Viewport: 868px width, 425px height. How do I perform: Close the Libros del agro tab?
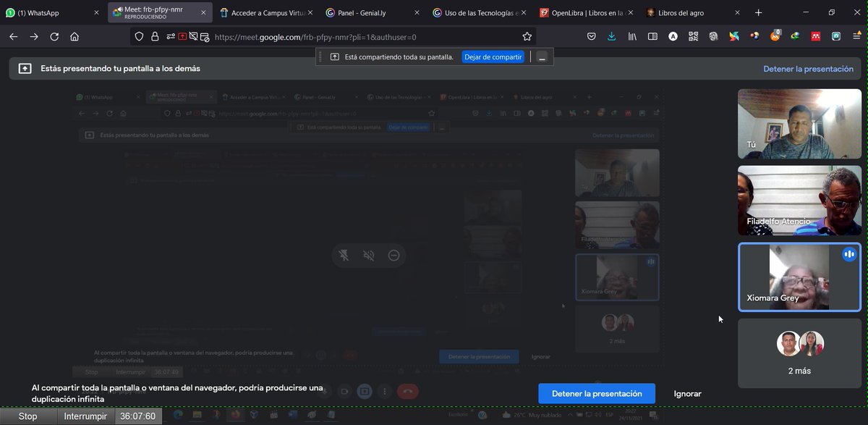738,13
